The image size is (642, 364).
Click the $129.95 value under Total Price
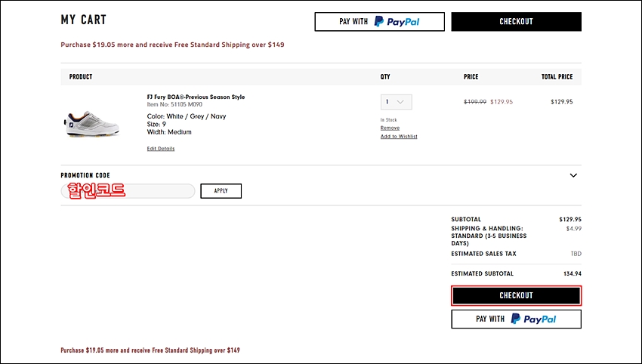(562, 102)
